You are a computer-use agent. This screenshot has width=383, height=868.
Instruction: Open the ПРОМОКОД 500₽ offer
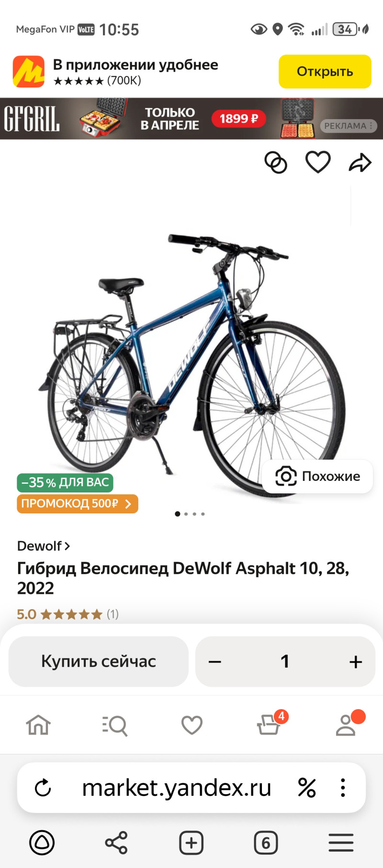78,504
